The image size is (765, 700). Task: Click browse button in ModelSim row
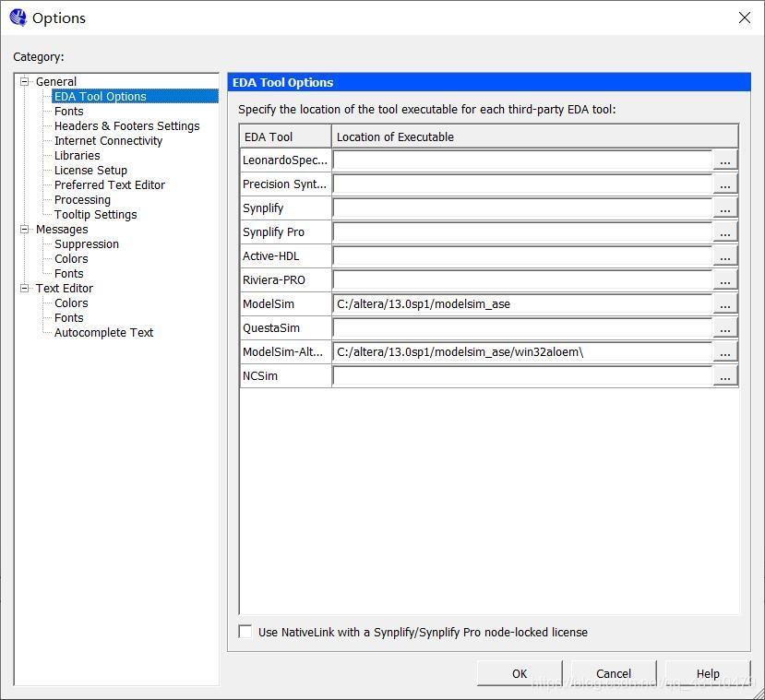(x=725, y=303)
